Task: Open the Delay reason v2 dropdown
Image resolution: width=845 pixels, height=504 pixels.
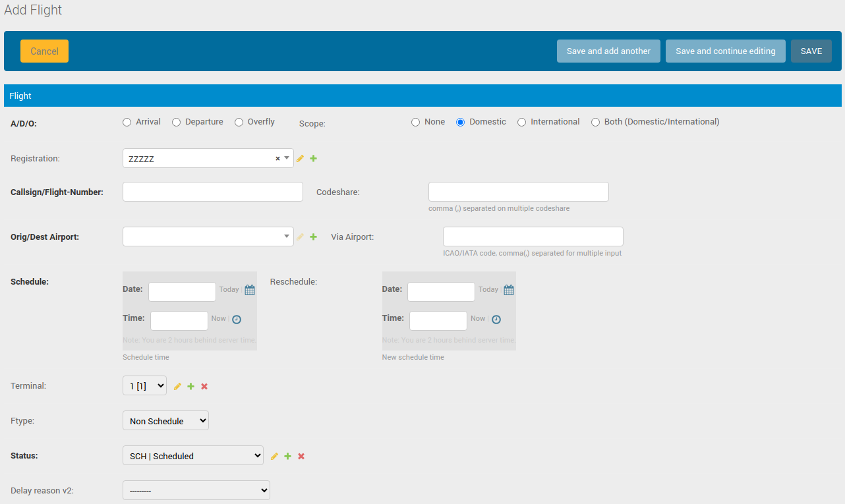Action: click(x=196, y=490)
